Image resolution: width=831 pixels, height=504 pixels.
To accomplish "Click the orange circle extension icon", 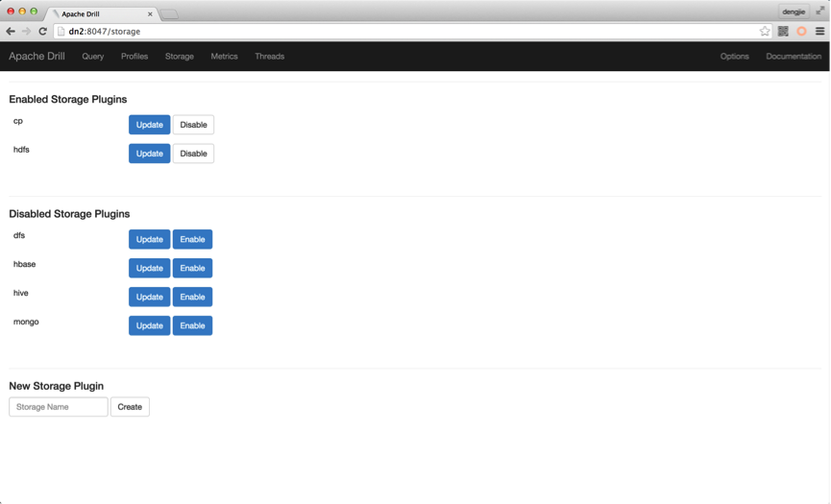I will pos(801,32).
